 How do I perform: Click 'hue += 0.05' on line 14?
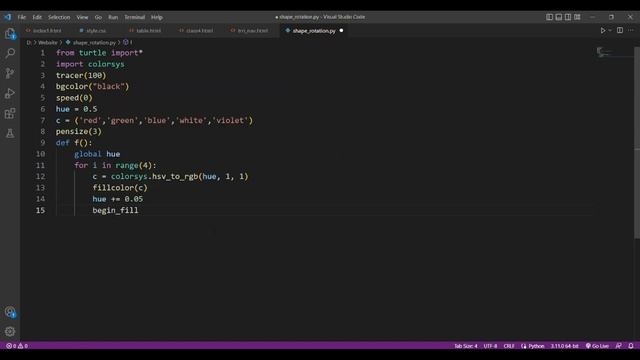point(118,199)
